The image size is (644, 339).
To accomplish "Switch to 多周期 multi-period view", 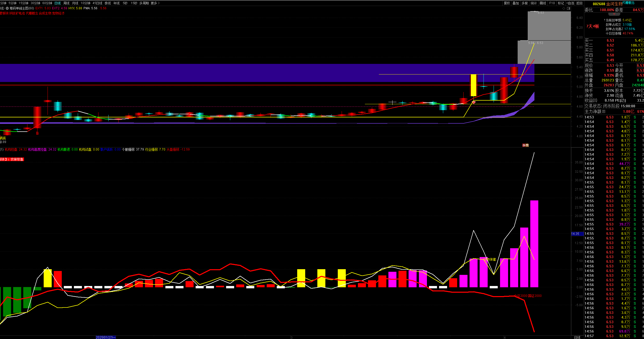I will pos(144,3).
